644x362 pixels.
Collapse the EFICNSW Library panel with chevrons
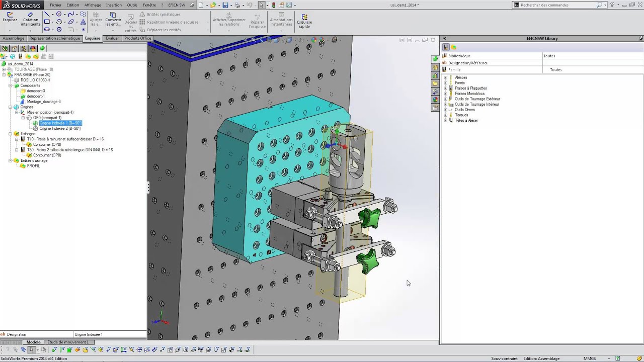coord(444,38)
